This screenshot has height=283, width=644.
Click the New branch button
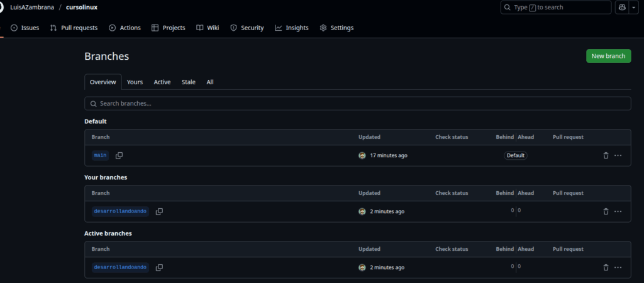(608, 56)
